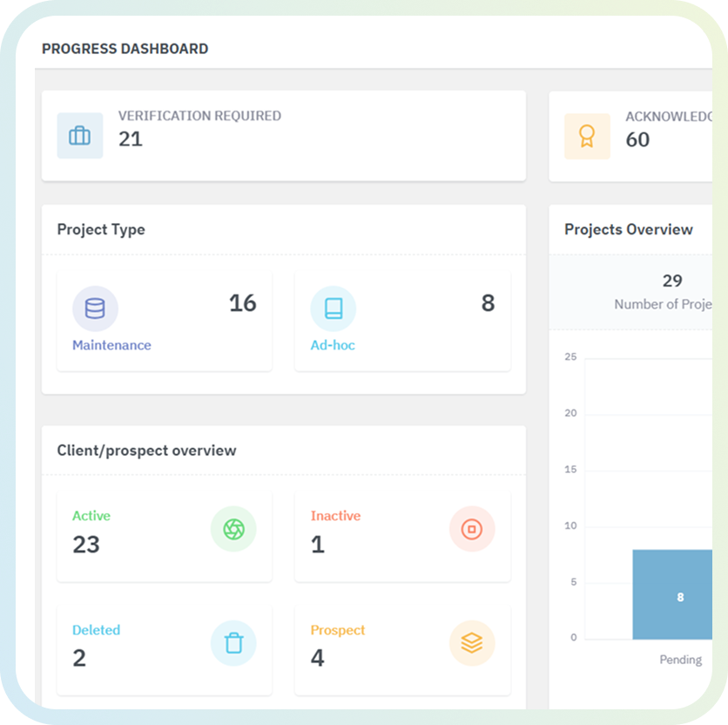Click the VERIFICATION REQUIRED label

[x=199, y=116]
